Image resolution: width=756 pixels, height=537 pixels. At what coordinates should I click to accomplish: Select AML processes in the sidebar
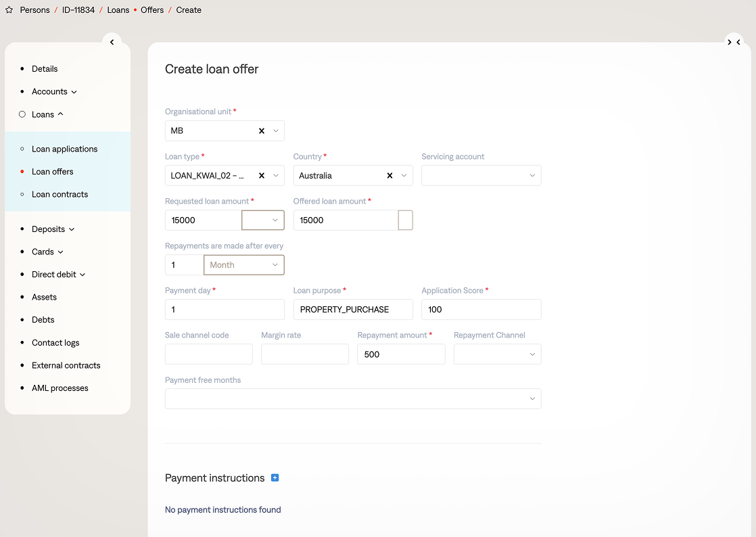(60, 388)
